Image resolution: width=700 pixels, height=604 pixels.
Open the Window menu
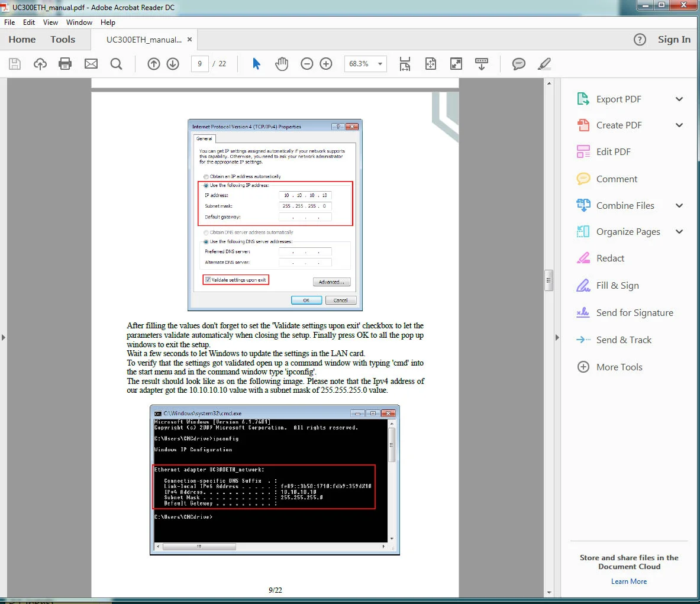(79, 22)
